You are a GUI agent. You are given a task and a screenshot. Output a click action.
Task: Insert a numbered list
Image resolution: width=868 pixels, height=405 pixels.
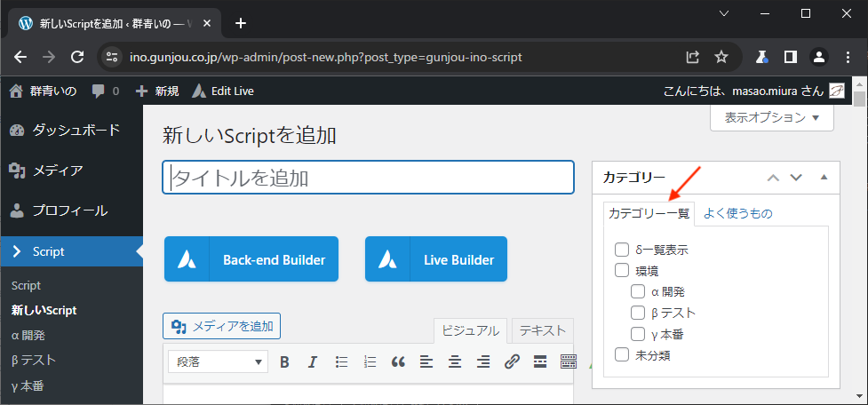(370, 361)
